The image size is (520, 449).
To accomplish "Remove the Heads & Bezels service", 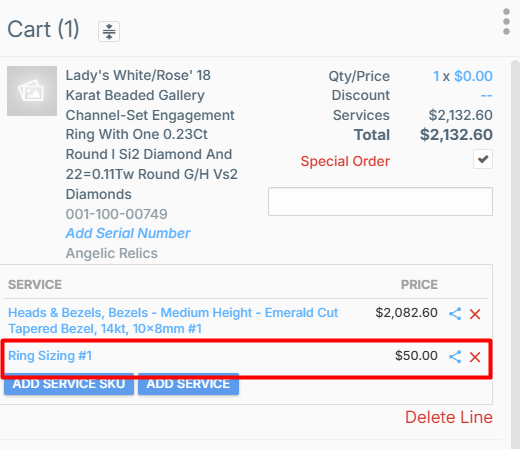I will coord(475,314).
